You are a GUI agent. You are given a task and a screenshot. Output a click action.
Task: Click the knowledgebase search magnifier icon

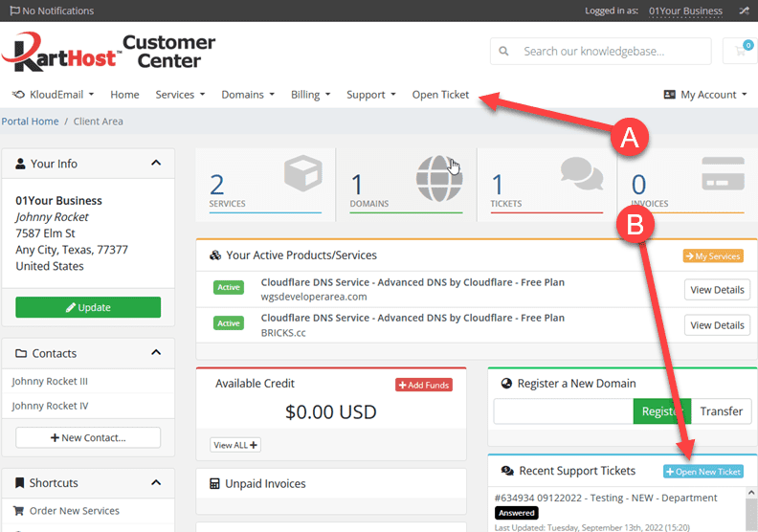coord(503,51)
